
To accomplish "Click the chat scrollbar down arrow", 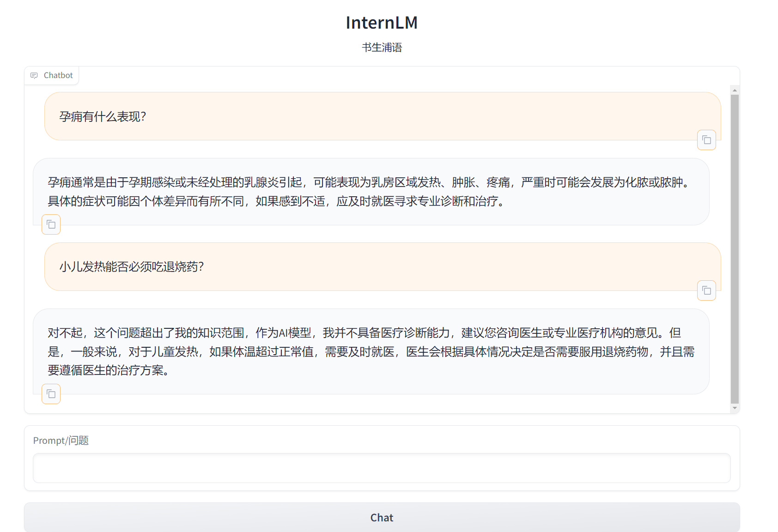I will (x=735, y=408).
